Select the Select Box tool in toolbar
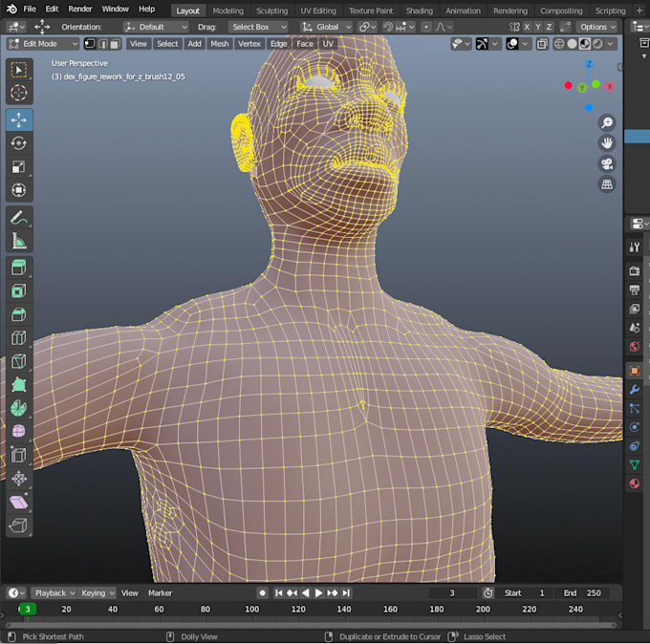 [19, 70]
